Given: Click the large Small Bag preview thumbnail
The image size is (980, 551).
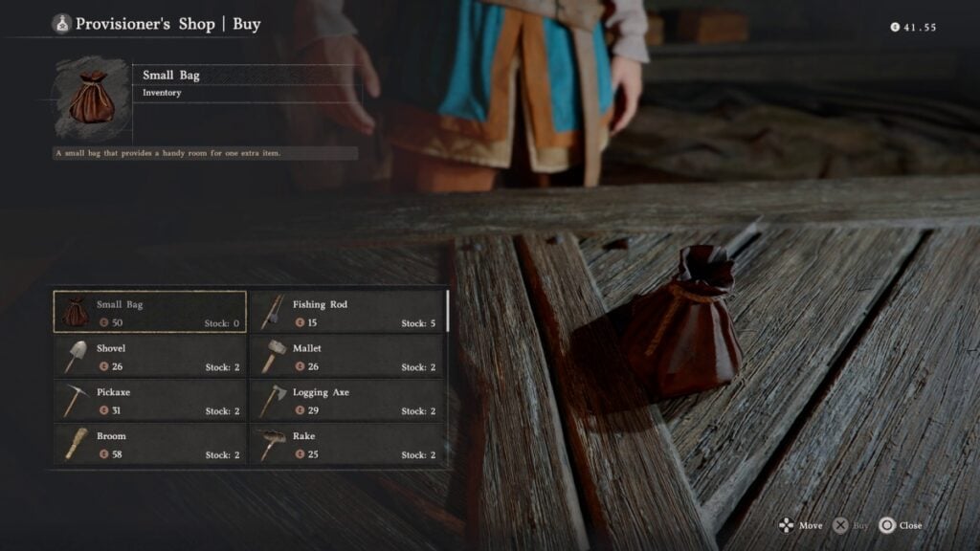Looking at the screenshot, I should (92, 99).
